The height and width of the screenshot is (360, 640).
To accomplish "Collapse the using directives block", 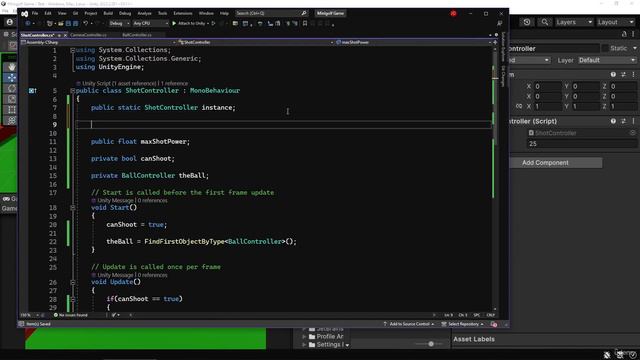I will (72, 50).
